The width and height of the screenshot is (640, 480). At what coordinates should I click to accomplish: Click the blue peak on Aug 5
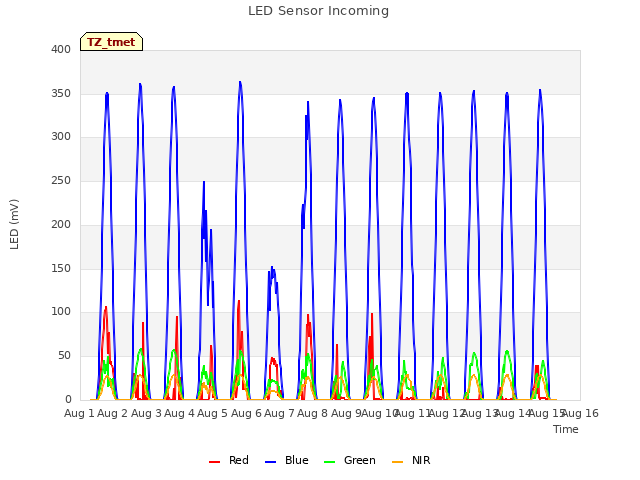[x=240, y=83]
